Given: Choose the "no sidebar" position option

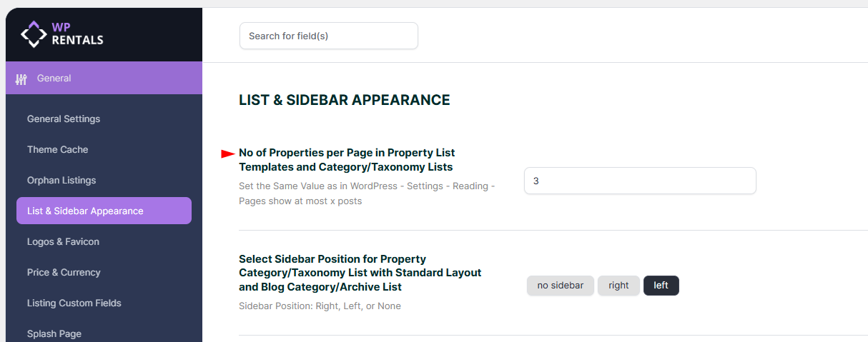Looking at the screenshot, I should pos(560,286).
